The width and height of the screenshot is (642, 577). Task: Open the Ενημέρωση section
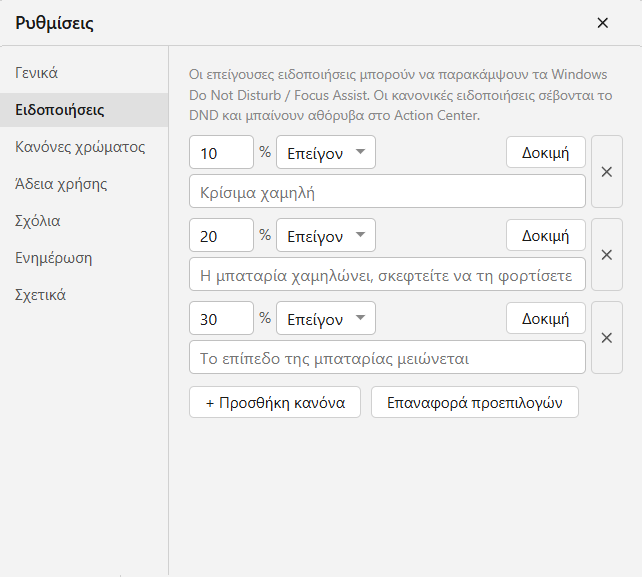click(84, 258)
